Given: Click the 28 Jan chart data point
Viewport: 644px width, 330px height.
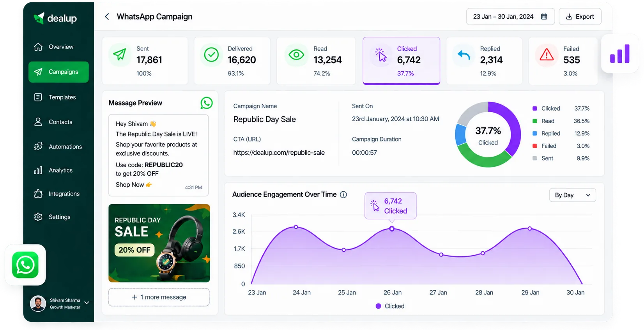Looking at the screenshot, I should pyautogui.click(x=483, y=253).
